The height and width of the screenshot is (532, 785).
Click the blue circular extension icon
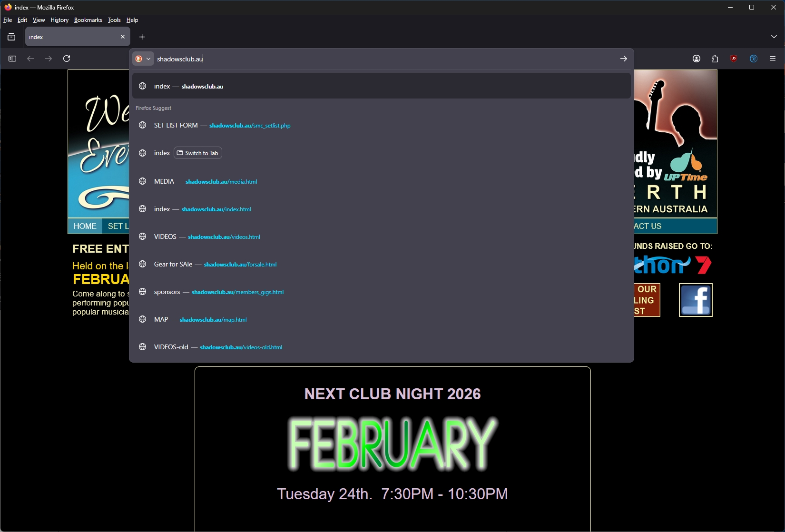click(754, 59)
